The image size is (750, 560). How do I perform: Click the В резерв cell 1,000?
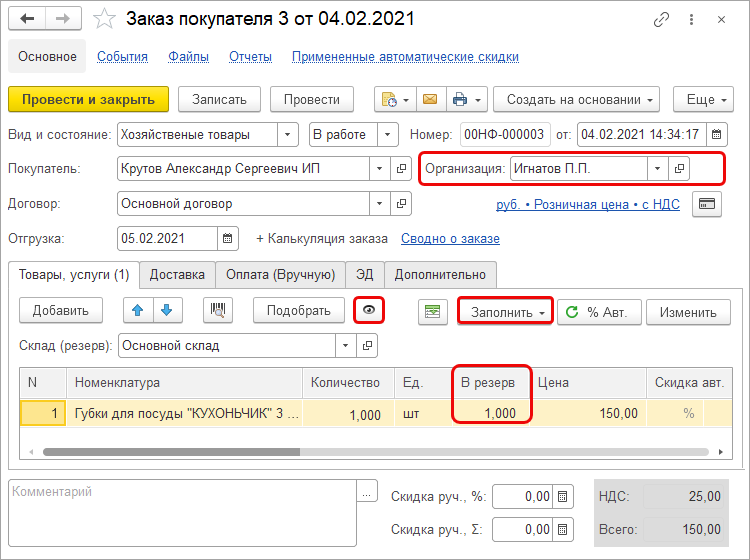click(x=491, y=413)
